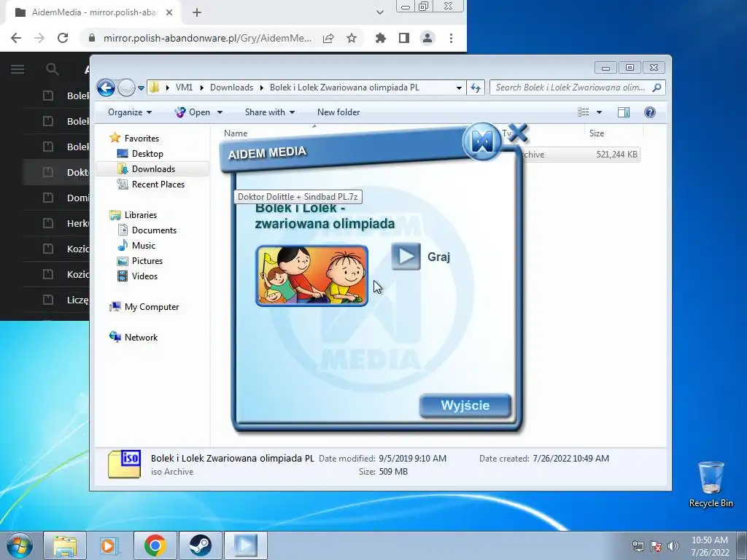This screenshot has height=560, width=747.
Task: Click Bolek i Lolek Zwariowana olimpiada PL breadcrumb
Action: tap(344, 87)
